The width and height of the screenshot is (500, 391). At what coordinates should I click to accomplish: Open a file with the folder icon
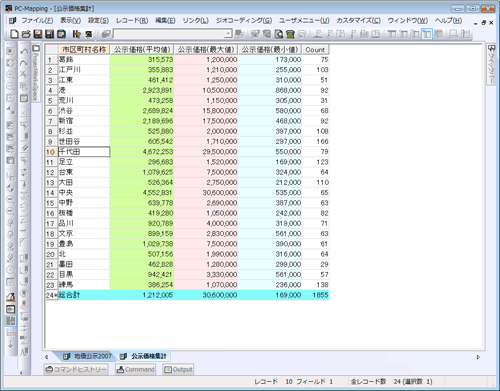(x=26, y=34)
